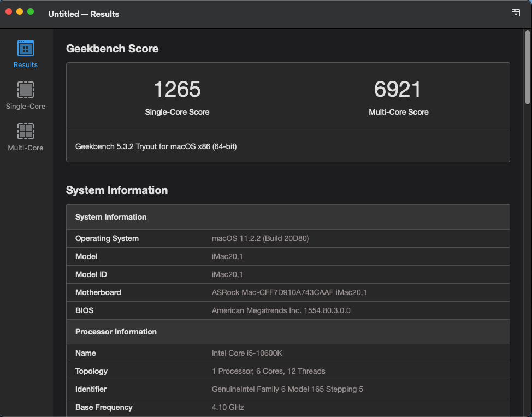532x417 pixels.
Task: Click the 4.10 GHz frequency value
Action: pos(228,407)
